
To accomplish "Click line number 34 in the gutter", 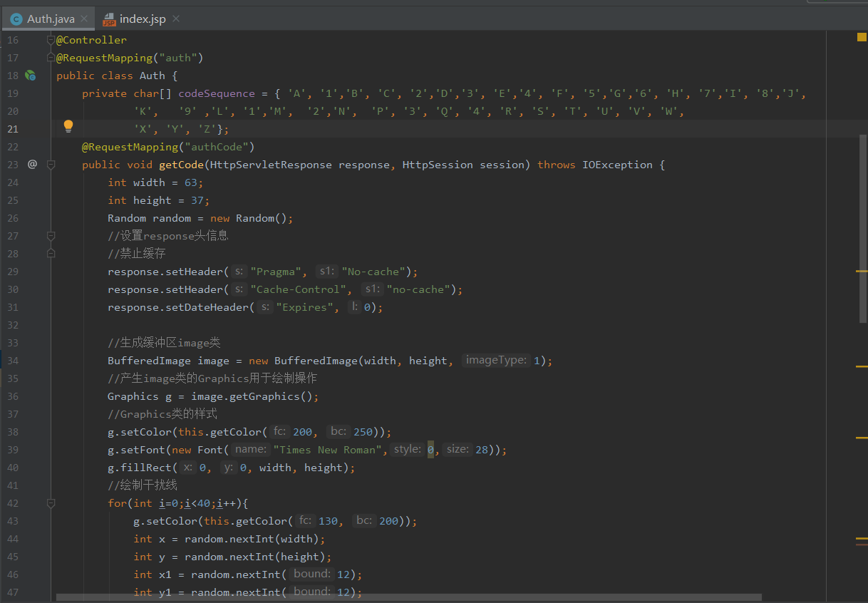I will [13, 361].
